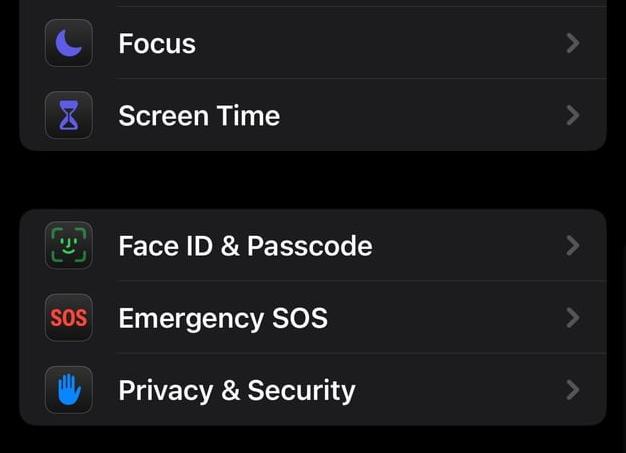Hit the Privacy & Security chevron arrow
The width and height of the screenshot is (626, 453).
click(572, 390)
